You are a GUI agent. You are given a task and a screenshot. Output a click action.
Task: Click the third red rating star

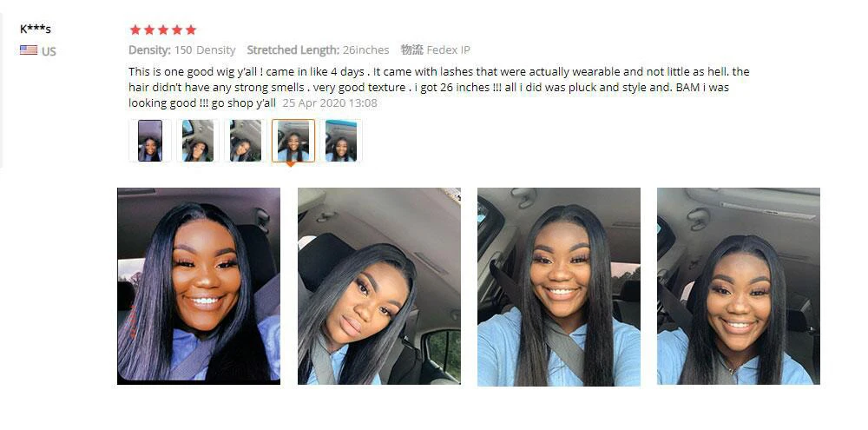[x=163, y=30]
